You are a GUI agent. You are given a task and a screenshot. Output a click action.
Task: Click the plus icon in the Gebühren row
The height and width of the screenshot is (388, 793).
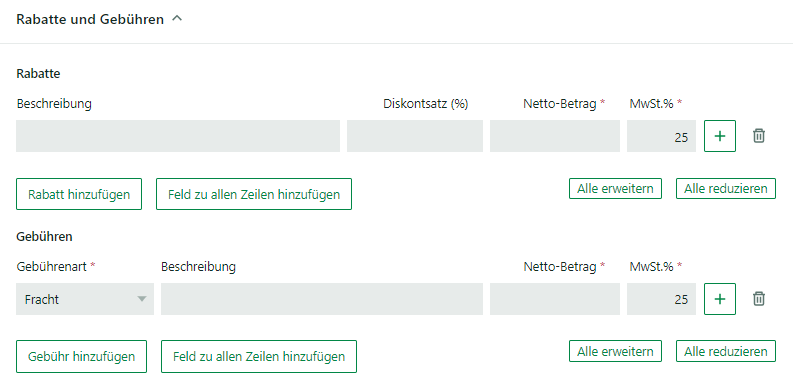point(720,299)
